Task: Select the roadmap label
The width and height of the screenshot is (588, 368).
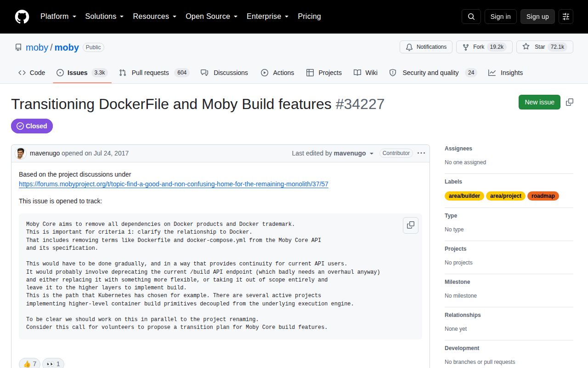Action: pyautogui.click(x=543, y=196)
